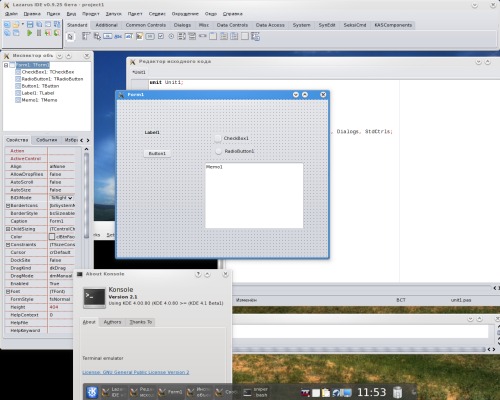Pick the TComboBox component icon
The height and width of the screenshot is (400, 500).
pos(192,36)
